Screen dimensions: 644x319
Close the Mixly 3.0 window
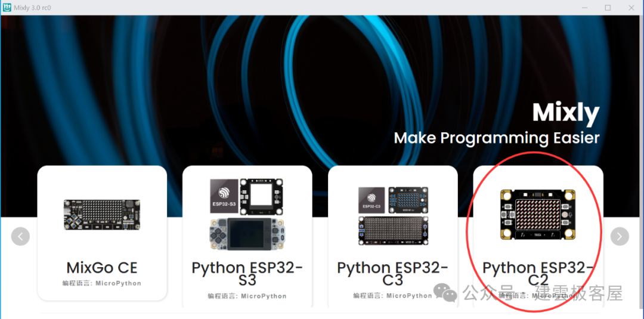click(631, 7)
